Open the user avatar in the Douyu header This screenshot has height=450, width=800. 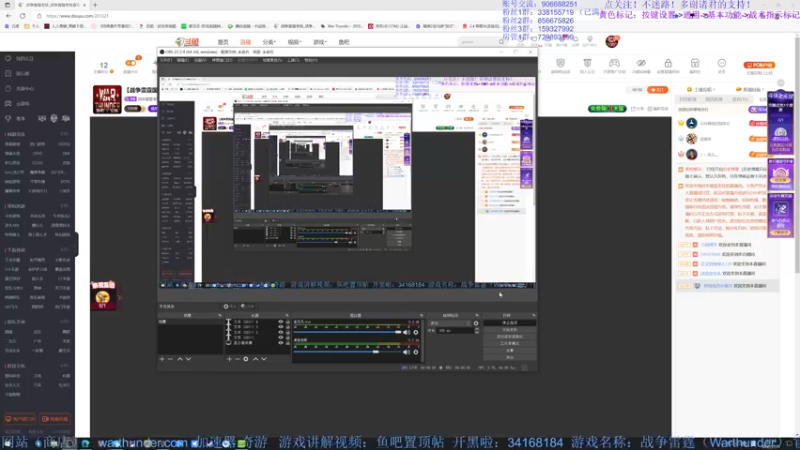click(x=612, y=41)
